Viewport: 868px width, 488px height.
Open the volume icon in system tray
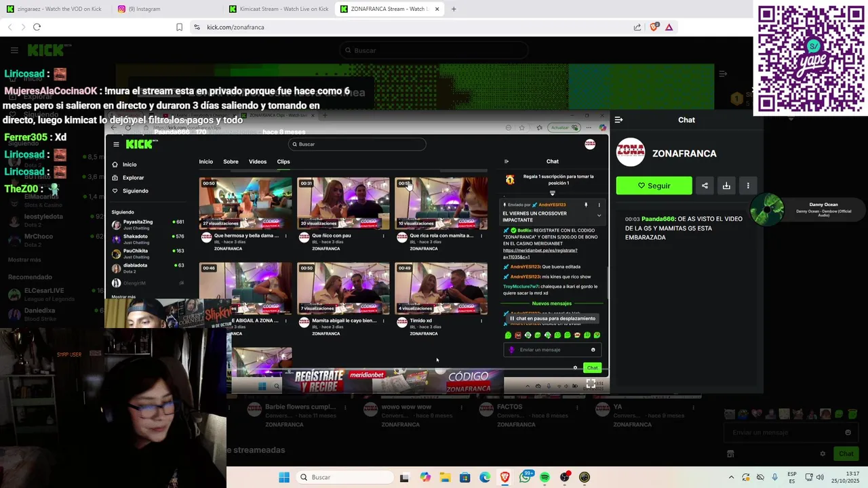(x=820, y=477)
